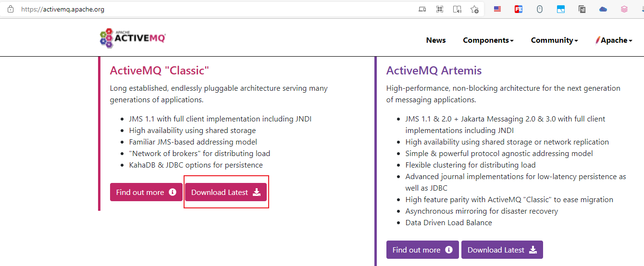Expand the Components dropdown menu
This screenshot has width=644, height=266.
click(x=488, y=40)
